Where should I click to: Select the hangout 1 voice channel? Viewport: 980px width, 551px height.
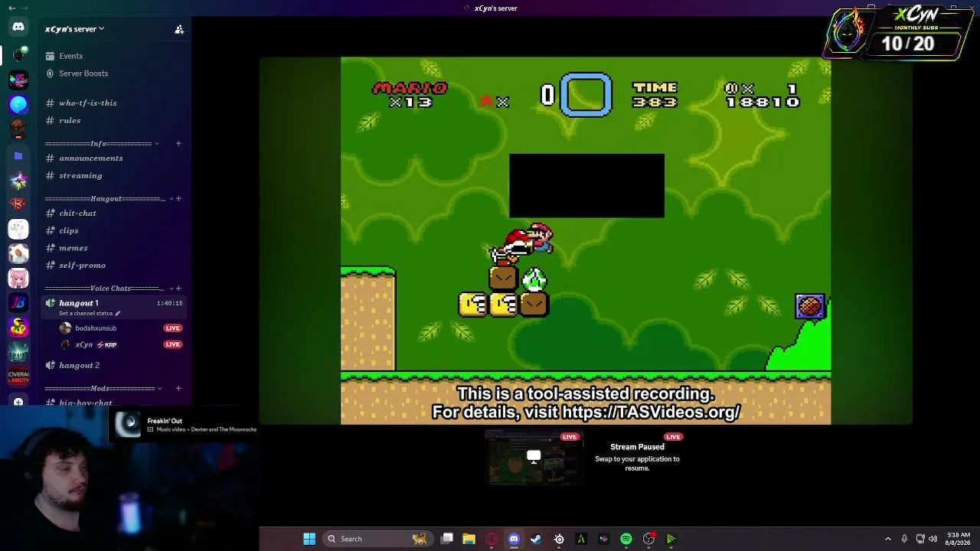click(x=115, y=307)
